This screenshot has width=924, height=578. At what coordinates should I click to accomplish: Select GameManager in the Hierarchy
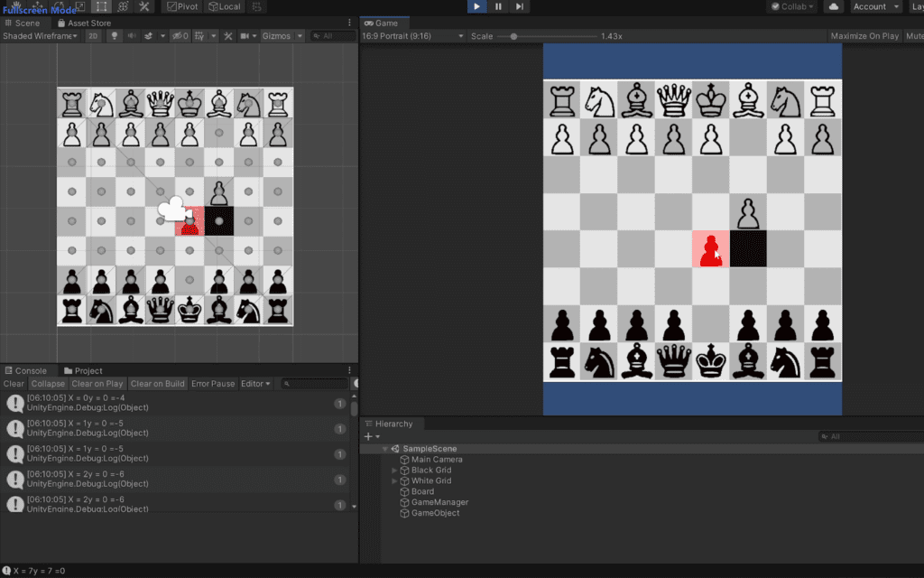[x=439, y=502]
